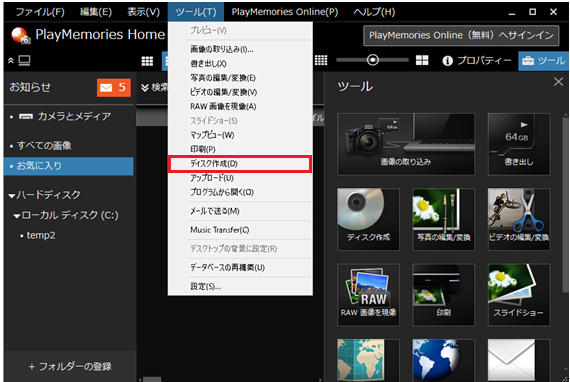The height and width of the screenshot is (382, 570).
Task: Adjust the thumbnail size slider handle
Action: (x=373, y=60)
